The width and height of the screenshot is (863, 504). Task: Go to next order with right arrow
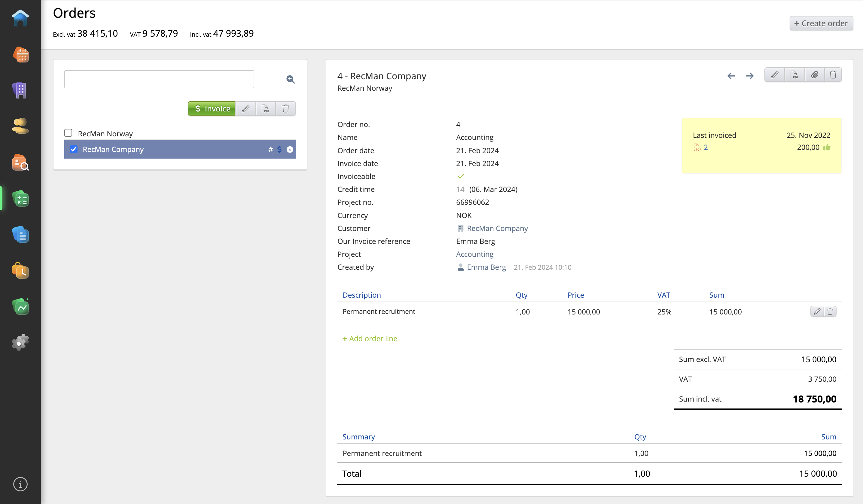(x=749, y=76)
